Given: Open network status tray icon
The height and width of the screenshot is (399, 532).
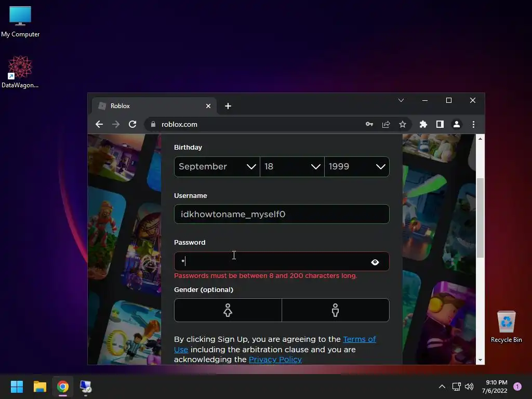Looking at the screenshot, I should coord(456,387).
